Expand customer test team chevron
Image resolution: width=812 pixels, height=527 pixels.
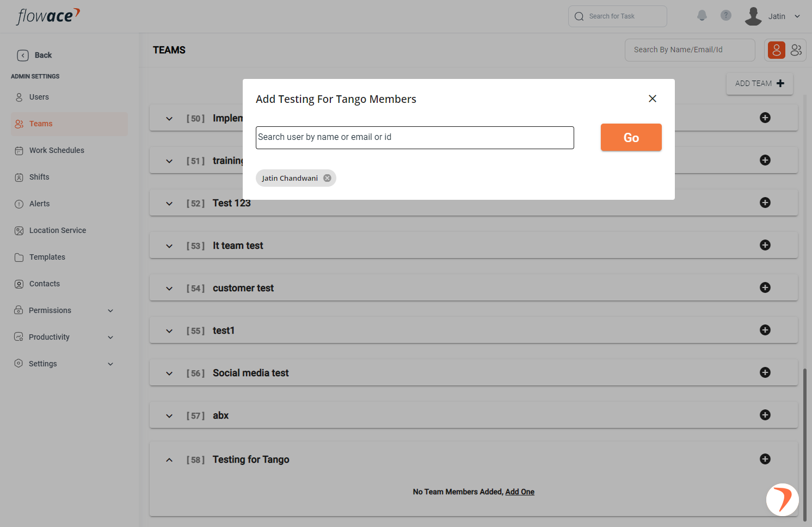click(x=169, y=289)
